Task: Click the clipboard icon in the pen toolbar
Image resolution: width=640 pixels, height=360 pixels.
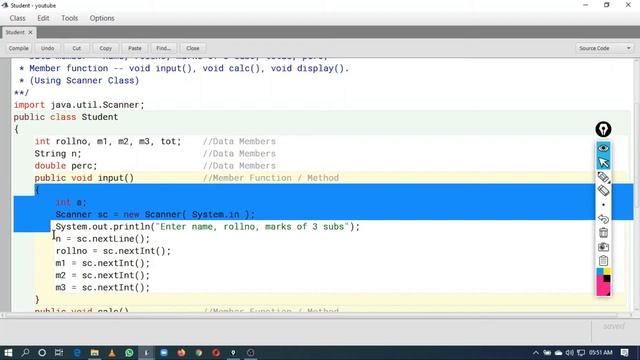Action: (603, 260)
